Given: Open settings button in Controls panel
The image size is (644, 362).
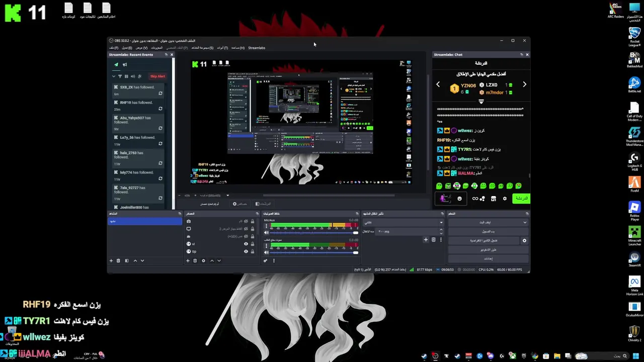Looking at the screenshot, I should [488, 258].
